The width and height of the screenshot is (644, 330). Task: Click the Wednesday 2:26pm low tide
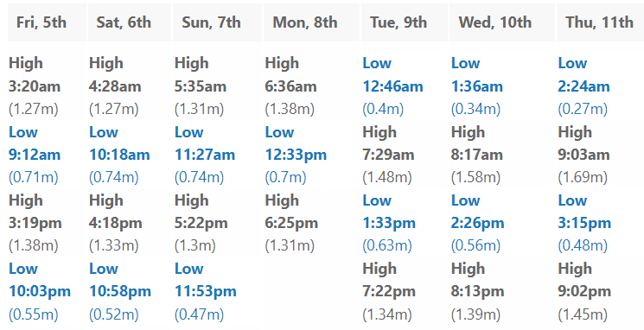click(477, 223)
